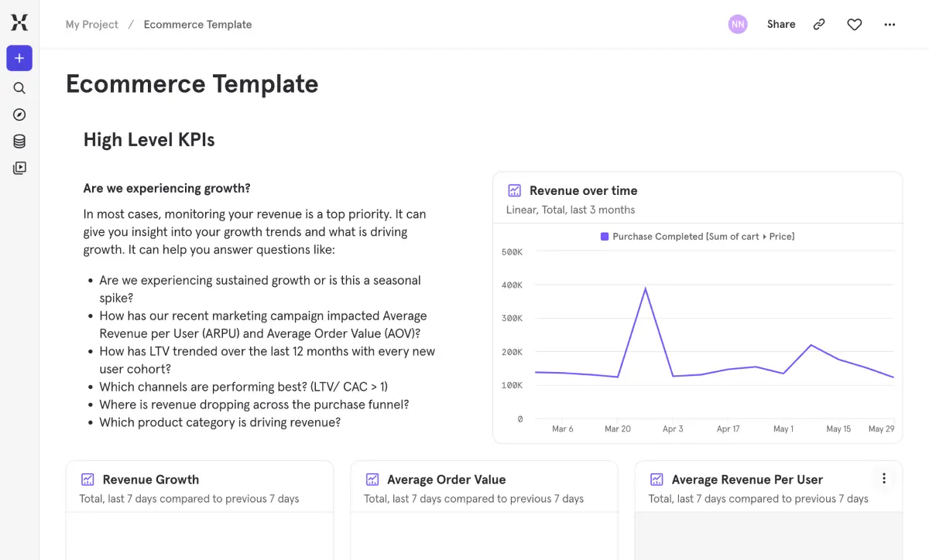Select the Ecommerce Template breadcrumb
The height and width of the screenshot is (560, 929).
coord(197,25)
